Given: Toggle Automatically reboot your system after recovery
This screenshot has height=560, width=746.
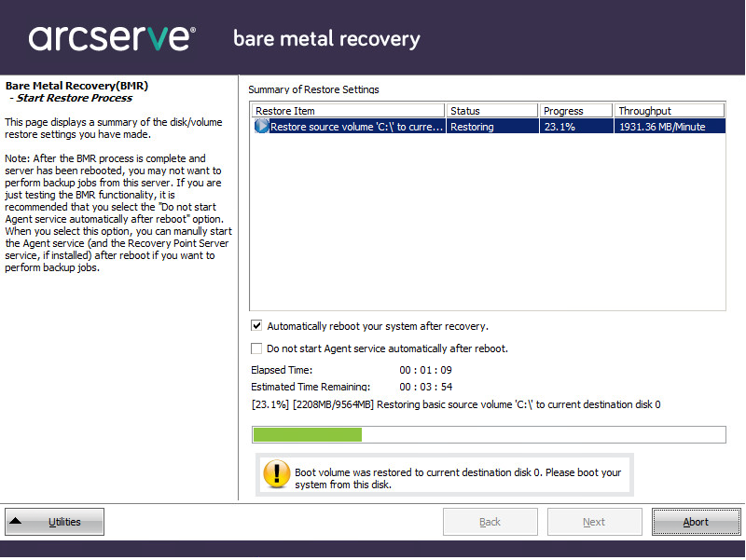Looking at the screenshot, I should tap(256, 325).
